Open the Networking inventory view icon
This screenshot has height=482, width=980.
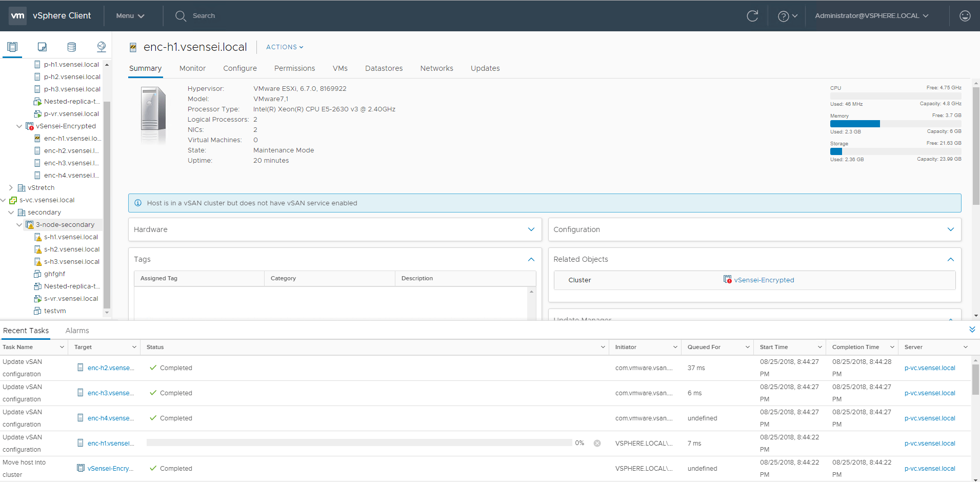coord(102,47)
